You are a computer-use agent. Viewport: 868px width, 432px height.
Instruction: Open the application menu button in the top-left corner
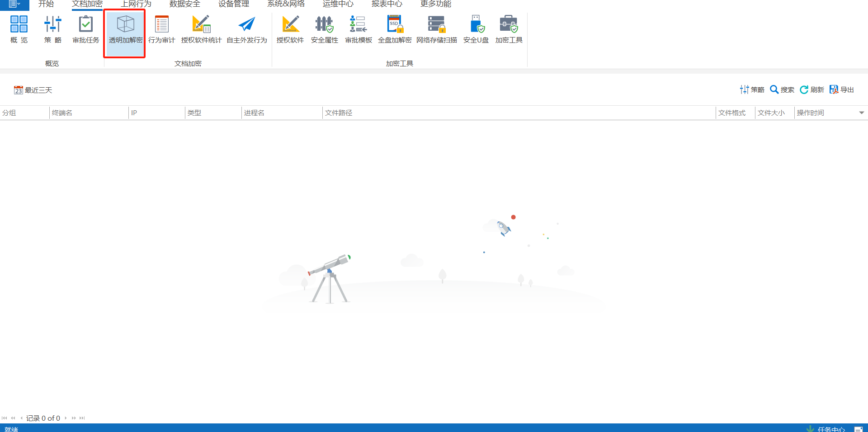(x=14, y=5)
